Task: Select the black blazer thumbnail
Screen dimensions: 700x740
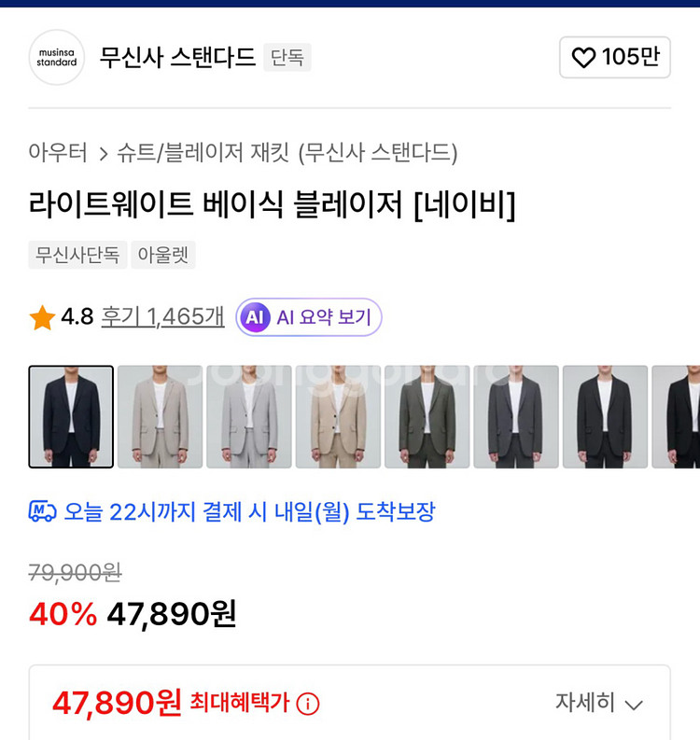Action: [x=605, y=416]
